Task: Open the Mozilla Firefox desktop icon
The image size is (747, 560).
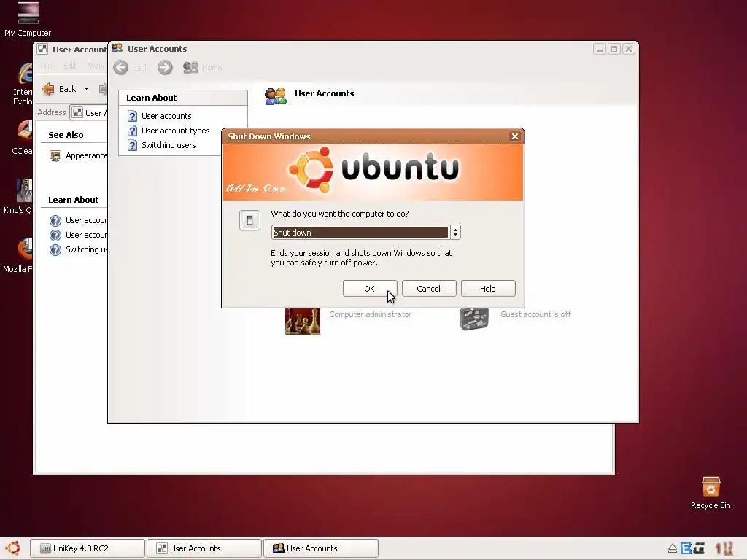Action: 19,255
